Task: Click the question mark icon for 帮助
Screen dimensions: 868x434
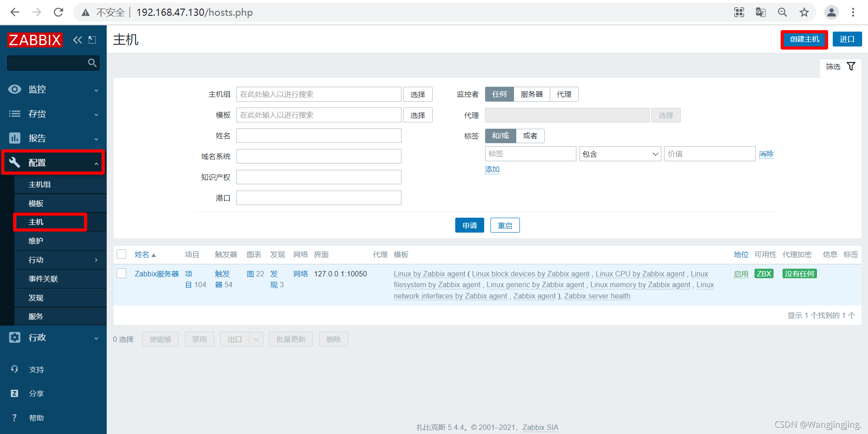Action: pyautogui.click(x=14, y=418)
